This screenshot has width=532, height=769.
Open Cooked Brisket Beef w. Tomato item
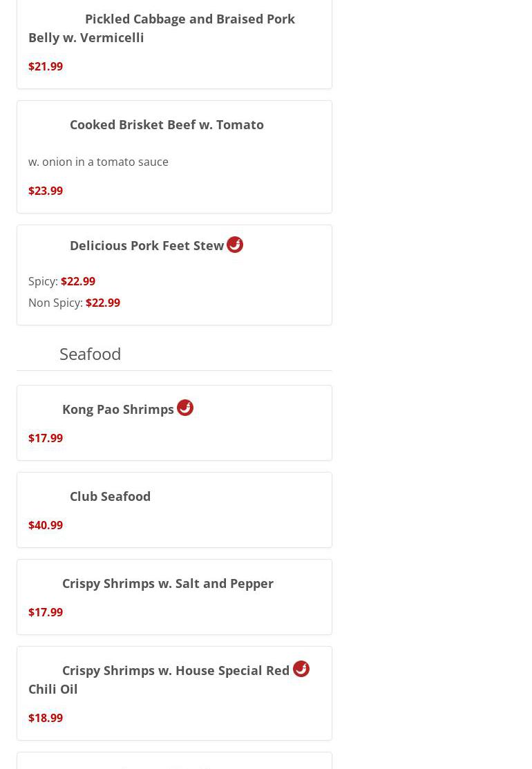coord(166,124)
